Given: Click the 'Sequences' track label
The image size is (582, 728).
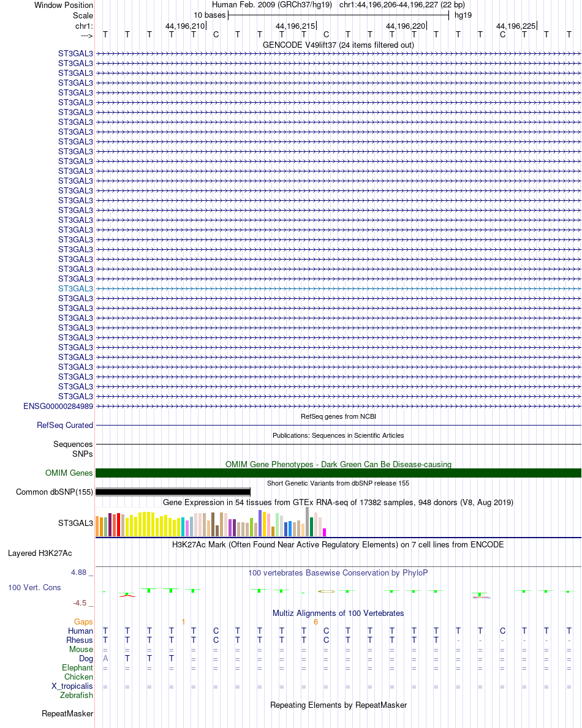Looking at the screenshot, I should (x=73, y=445).
